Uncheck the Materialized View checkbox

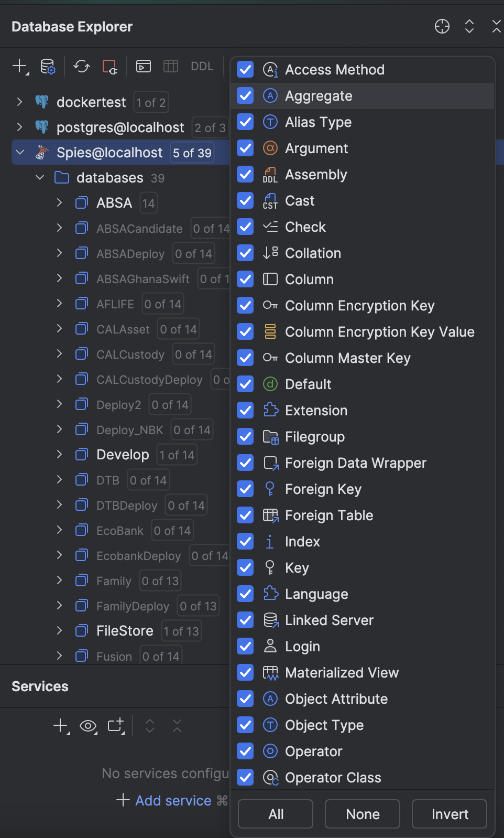[x=245, y=673]
